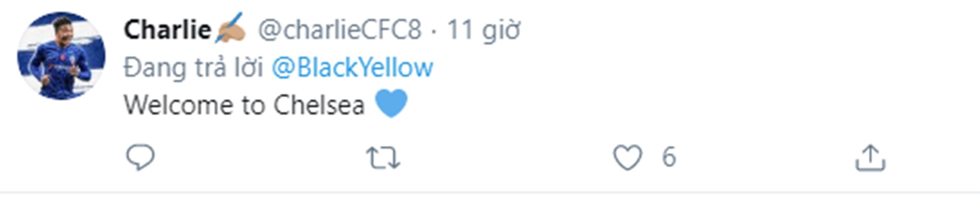This screenshot has height=203, width=980.
Task: Click the dot separator before 11 giờ
Action: pyautogui.click(x=434, y=32)
